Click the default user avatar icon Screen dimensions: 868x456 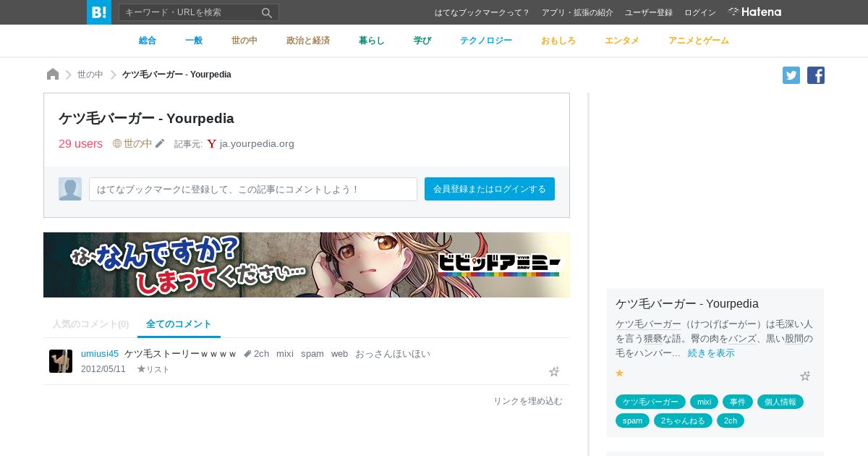(x=70, y=189)
